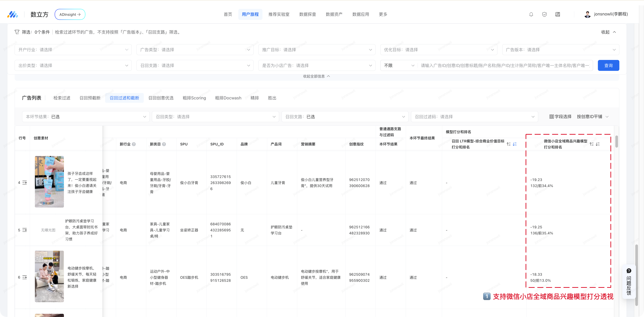
Task: Open the document icon in header
Action: click(557, 14)
